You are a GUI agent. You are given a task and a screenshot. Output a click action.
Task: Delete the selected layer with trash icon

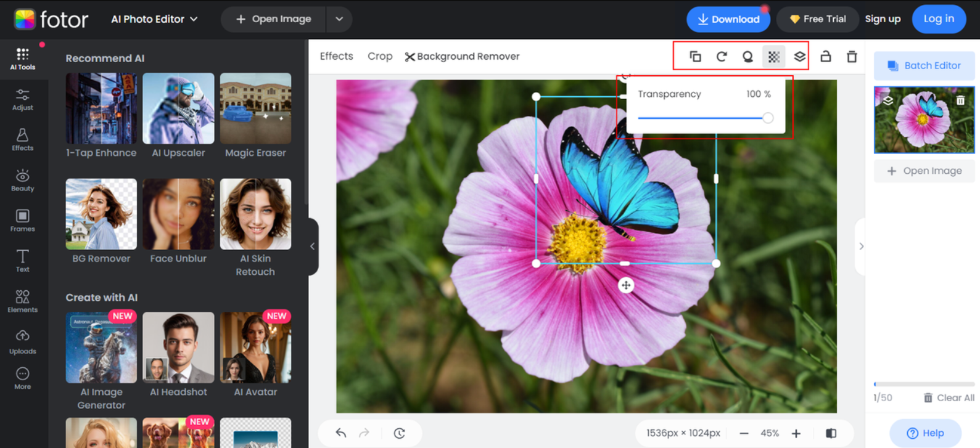(x=852, y=57)
